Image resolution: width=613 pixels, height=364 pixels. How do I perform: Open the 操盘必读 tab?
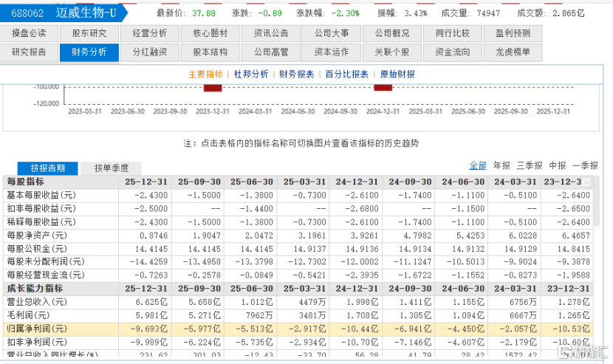[x=29, y=33]
